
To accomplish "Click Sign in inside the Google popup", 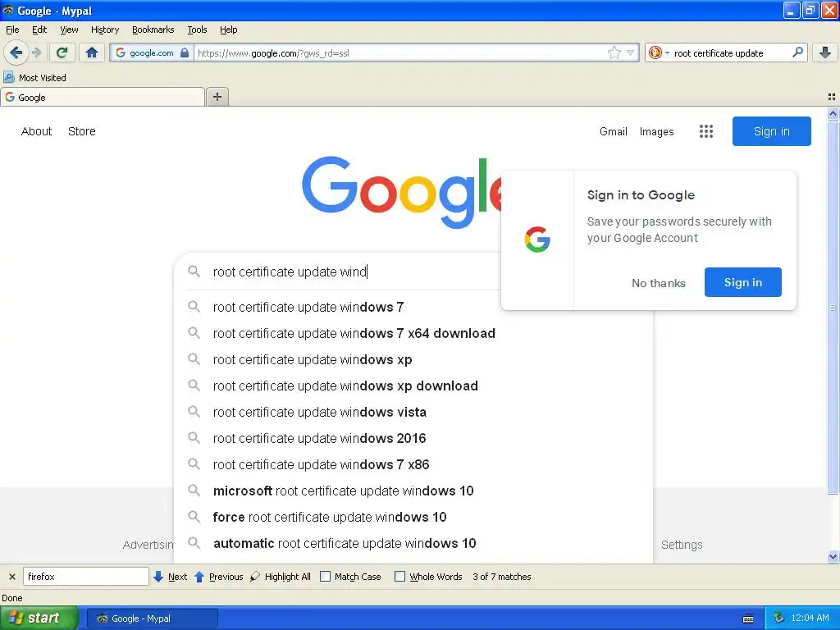I will click(x=742, y=282).
